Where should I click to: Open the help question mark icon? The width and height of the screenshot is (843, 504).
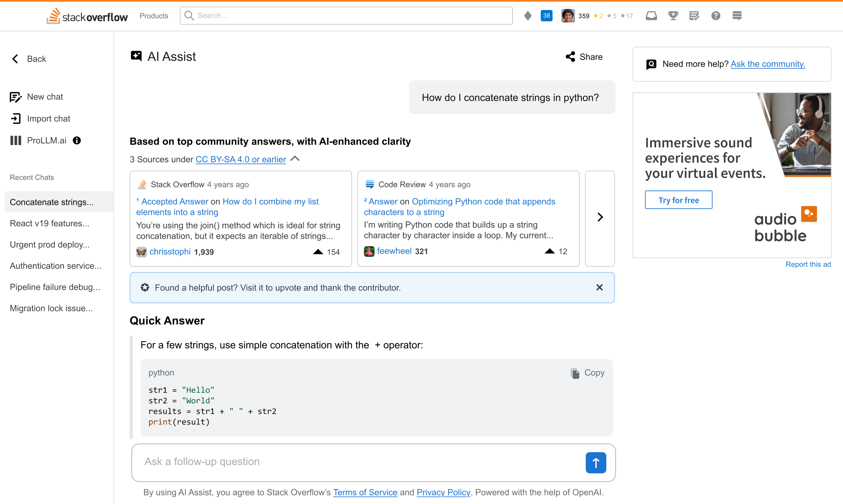click(x=716, y=16)
